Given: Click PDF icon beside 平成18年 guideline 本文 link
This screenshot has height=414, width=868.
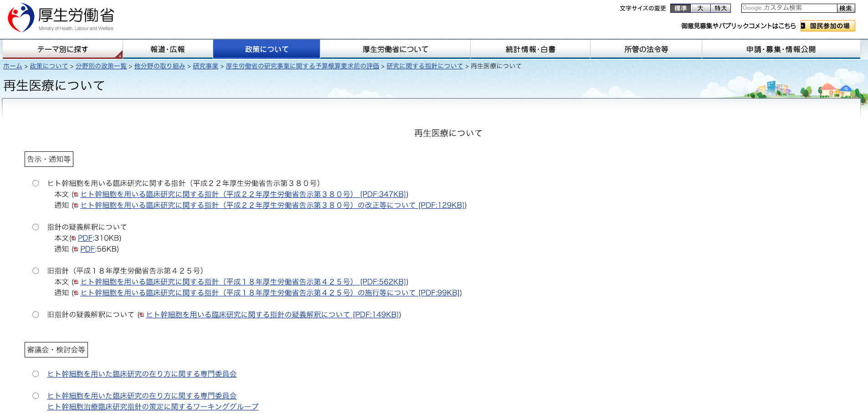Looking at the screenshot, I should point(76,282).
